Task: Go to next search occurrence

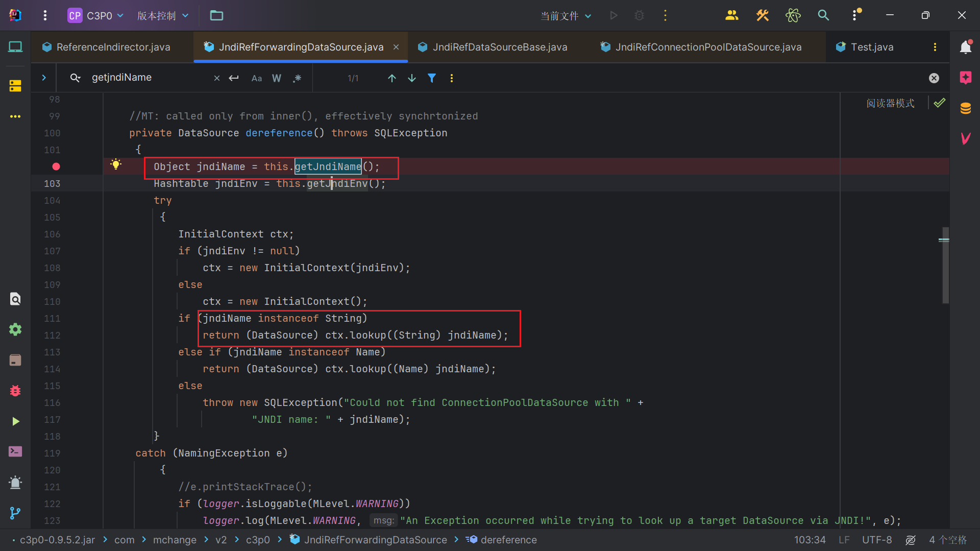Action: (412, 78)
